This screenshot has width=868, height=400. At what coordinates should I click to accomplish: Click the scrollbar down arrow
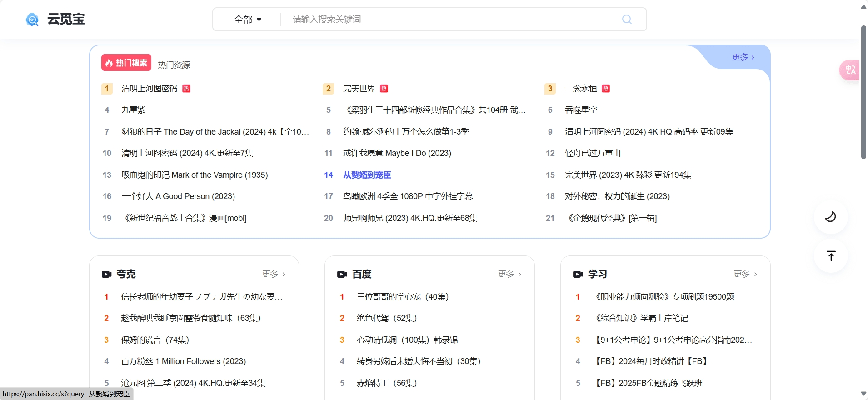[x=863, y=394]
